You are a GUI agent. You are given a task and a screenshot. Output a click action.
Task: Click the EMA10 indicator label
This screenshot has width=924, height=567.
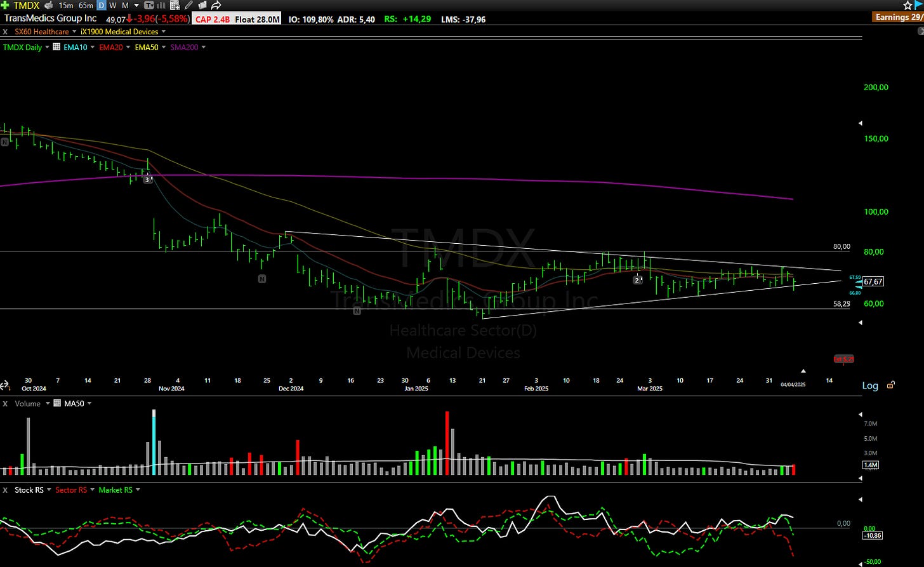click(x=76, y=47)
